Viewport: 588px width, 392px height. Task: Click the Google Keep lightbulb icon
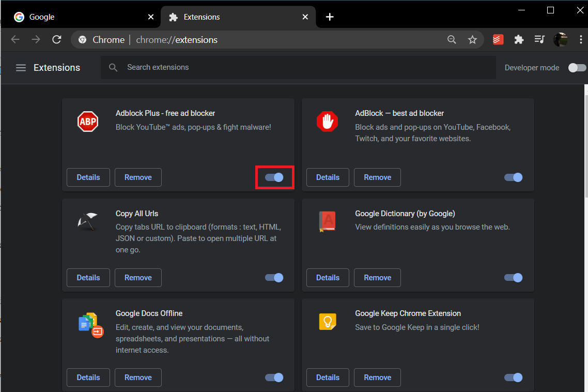pos(328,321)
